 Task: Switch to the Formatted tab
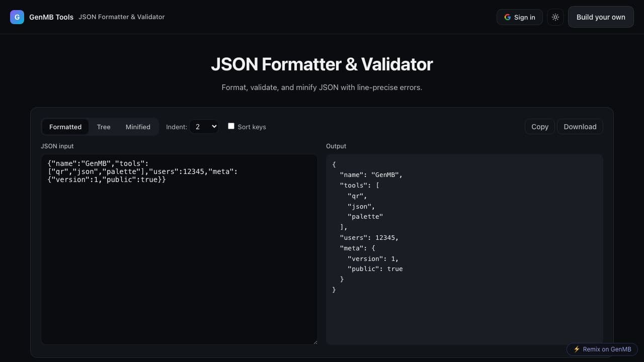[65, 127]
